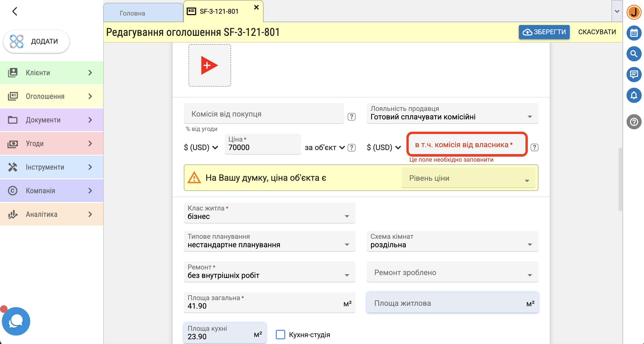Screen dimensions: 644x344
Task: Open the Ремонт зроблено dropdown
Action: coord(452,272)
